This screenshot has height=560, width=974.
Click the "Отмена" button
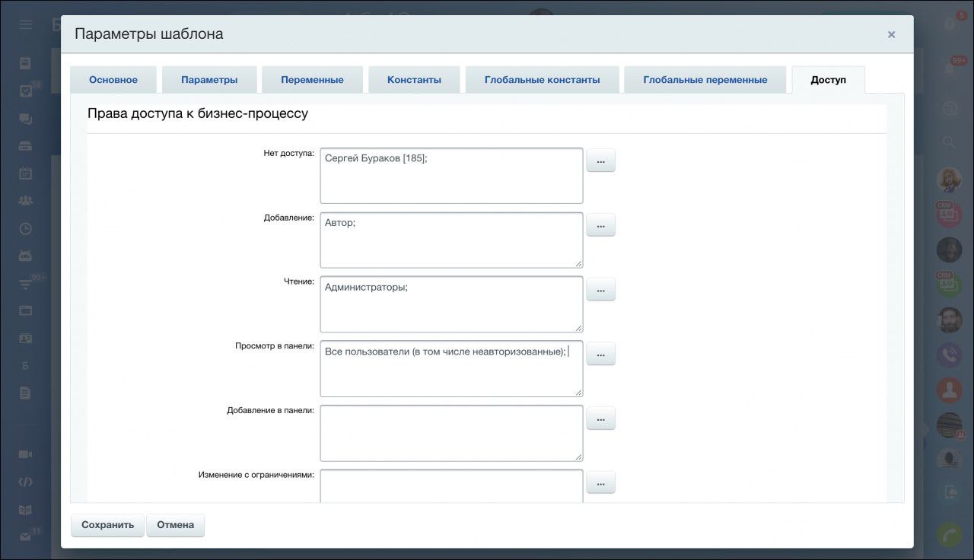(175, 525)
